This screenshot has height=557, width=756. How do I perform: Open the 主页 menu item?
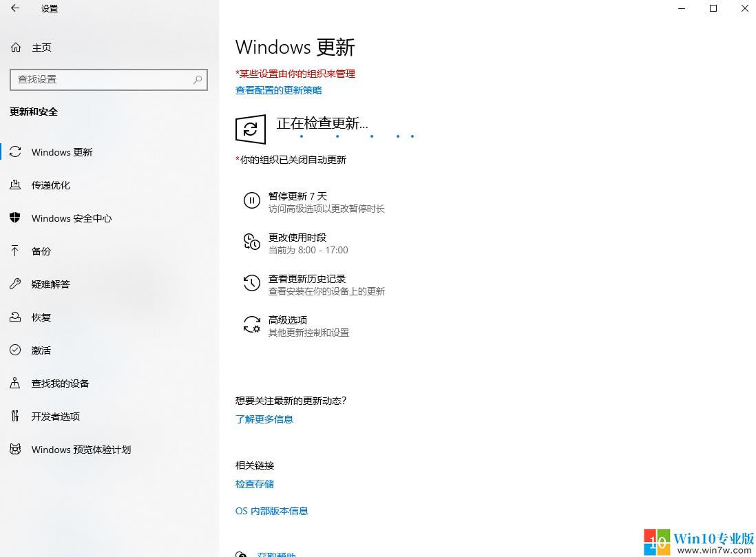click(x=41, y=48)
